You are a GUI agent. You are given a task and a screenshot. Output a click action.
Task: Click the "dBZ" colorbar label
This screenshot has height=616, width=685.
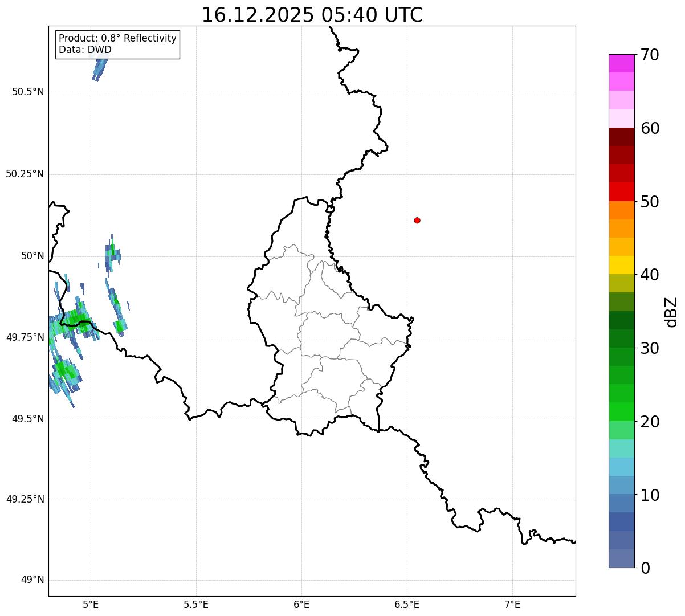[x=671, y=312]
